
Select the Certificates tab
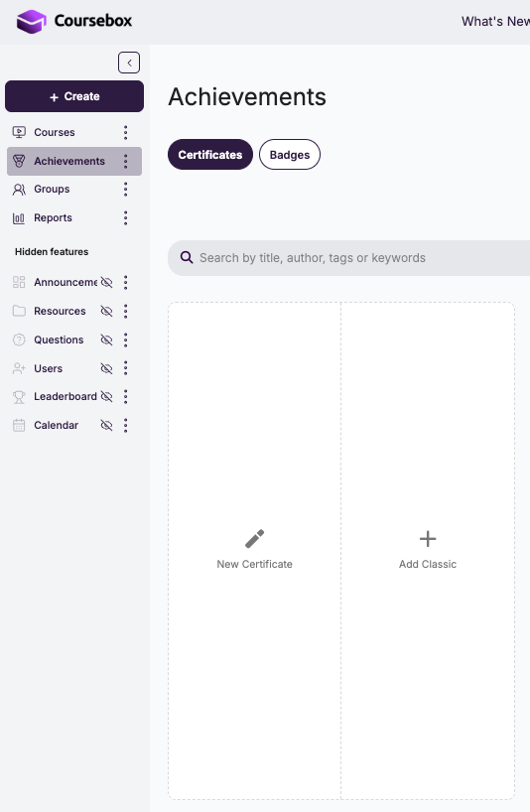click(210, 154)
